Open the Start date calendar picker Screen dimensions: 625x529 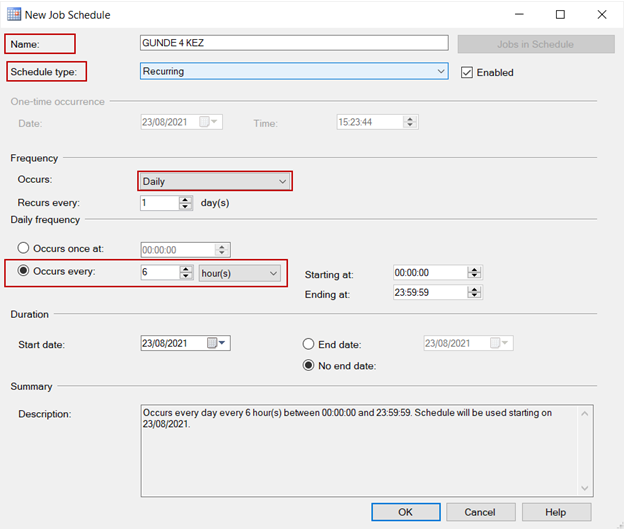pyautogui.click(x=217, y=343)
